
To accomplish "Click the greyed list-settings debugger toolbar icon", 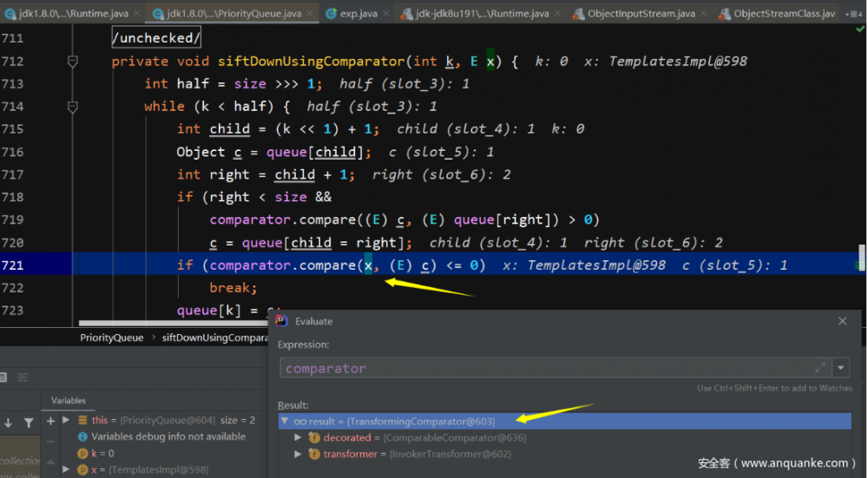I will 23,377.
